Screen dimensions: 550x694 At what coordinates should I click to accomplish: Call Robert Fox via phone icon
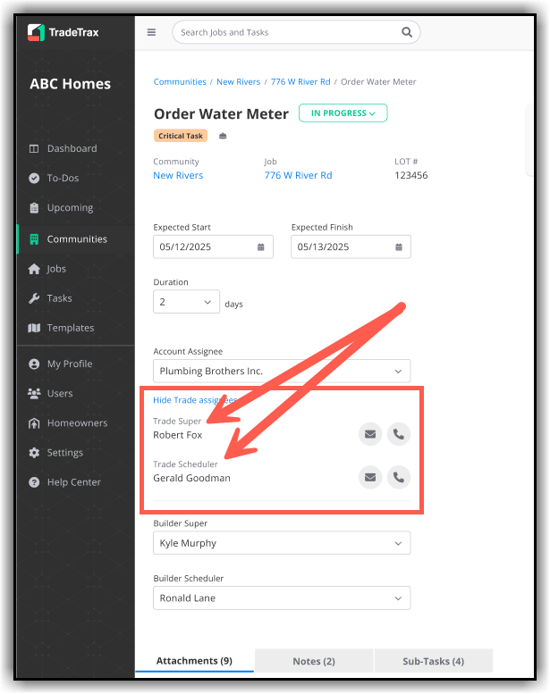coord(399,435)
